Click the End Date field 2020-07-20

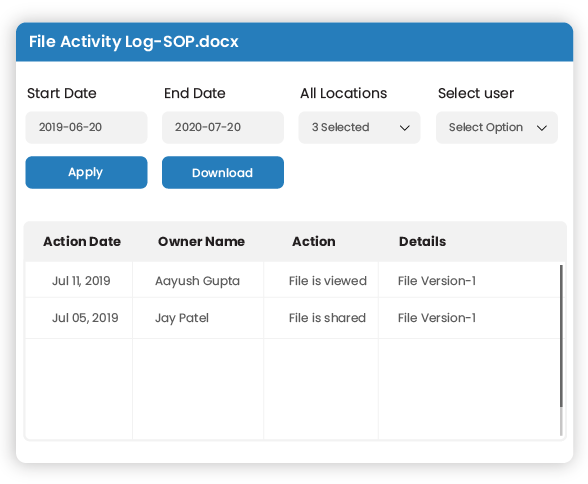click(223, 127)
